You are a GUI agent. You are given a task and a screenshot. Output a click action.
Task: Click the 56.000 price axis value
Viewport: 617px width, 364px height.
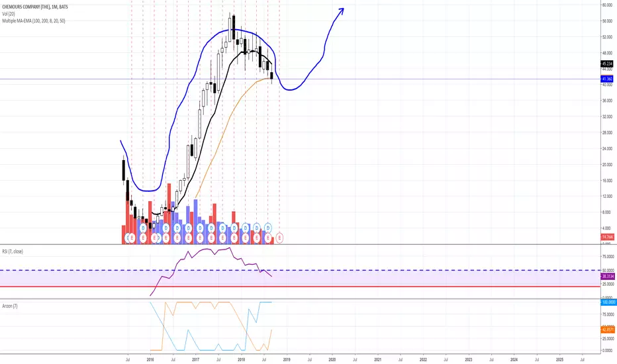tap(607, 21)
